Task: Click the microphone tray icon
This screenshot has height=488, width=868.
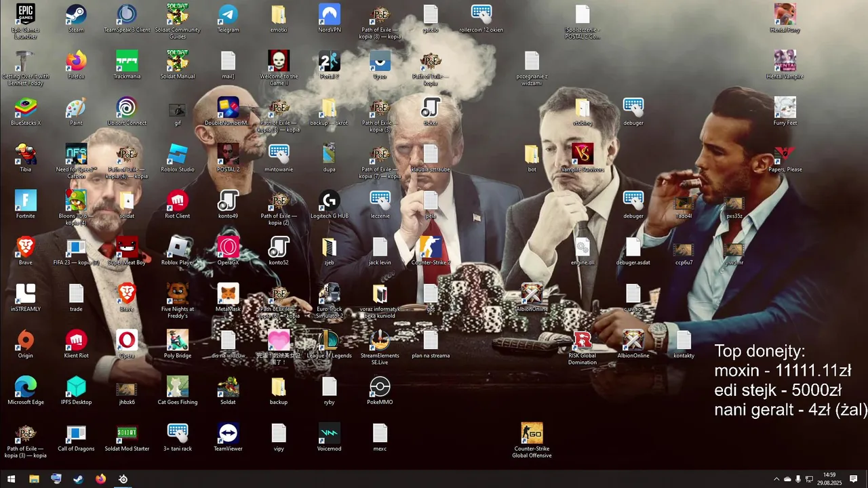Action: click(798, 479)
